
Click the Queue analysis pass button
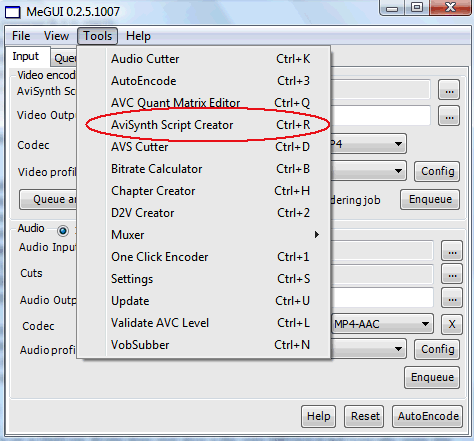[x=49, y=199]
